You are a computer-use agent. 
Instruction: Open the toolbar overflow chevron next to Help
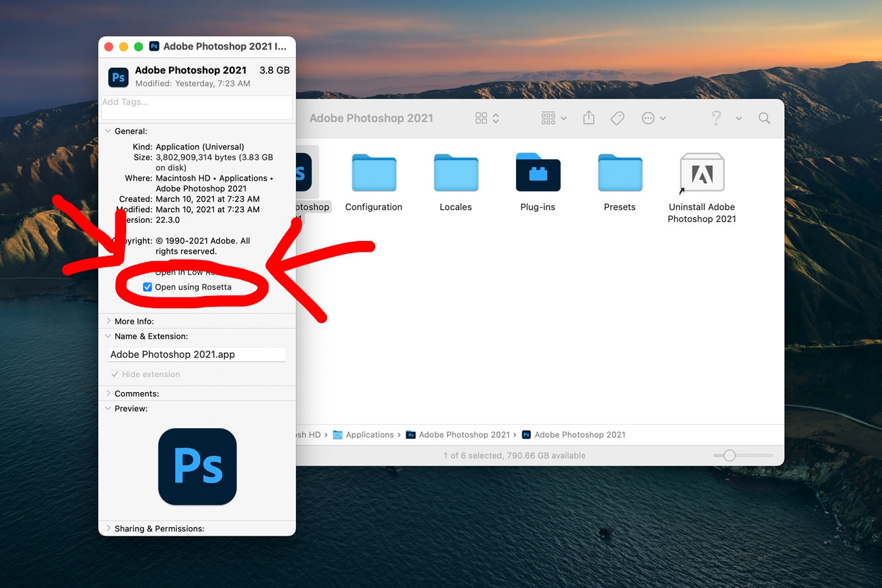(x=738, y=119)
